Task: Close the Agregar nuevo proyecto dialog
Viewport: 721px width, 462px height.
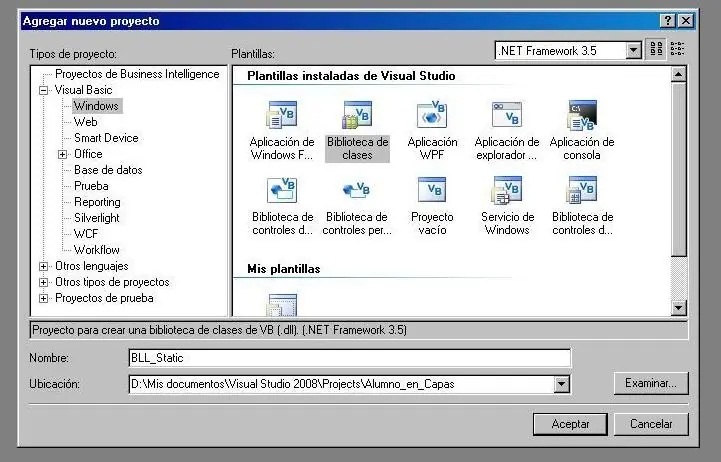Action: click(x=686, y=21)
